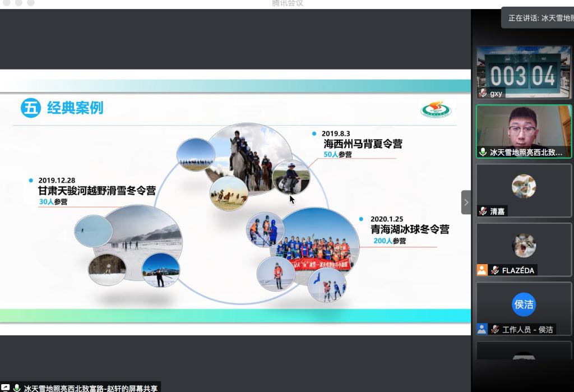
Task: Click gxy's muted microphone icon
Action: pos(483,93)
